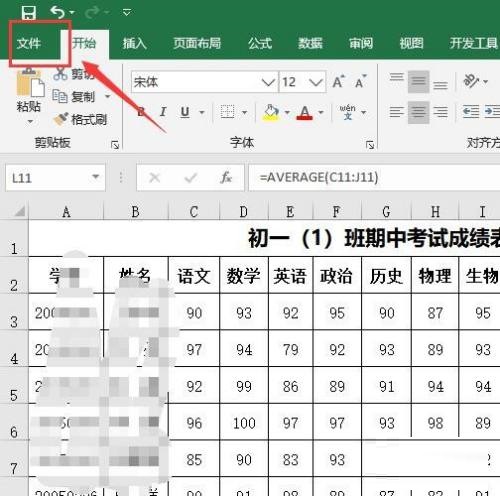Click the wén phonetic guide icon
500x496 pixels.
(x=348, y=112)
